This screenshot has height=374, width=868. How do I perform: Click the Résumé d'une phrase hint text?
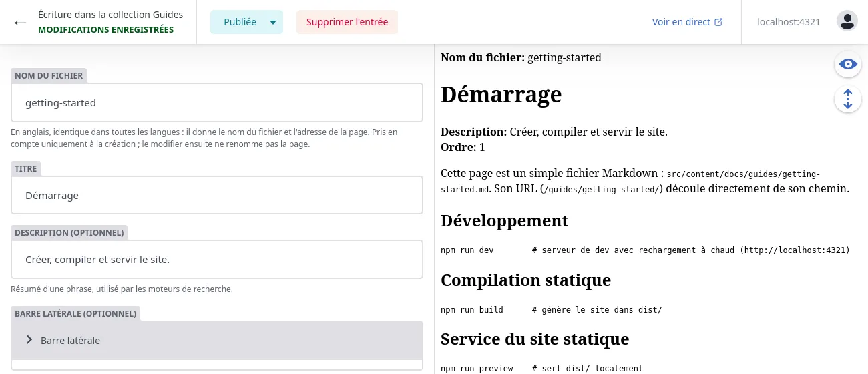(122, 289)
